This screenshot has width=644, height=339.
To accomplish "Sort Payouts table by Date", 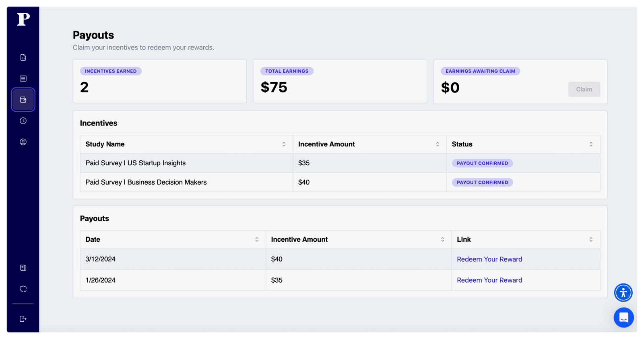I will tap(257, 239).
